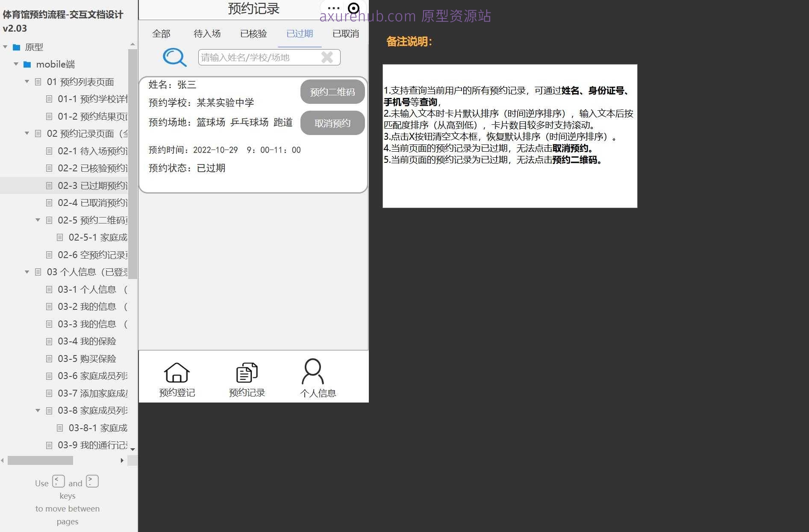Click the 取消预约 button
Screen dimensions: 809x532
pos(332,123)
